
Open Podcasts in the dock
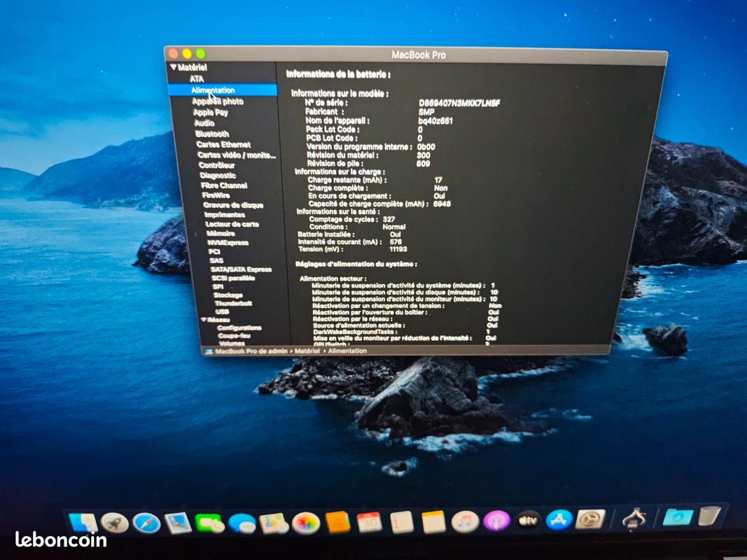(x=496, y=521)
